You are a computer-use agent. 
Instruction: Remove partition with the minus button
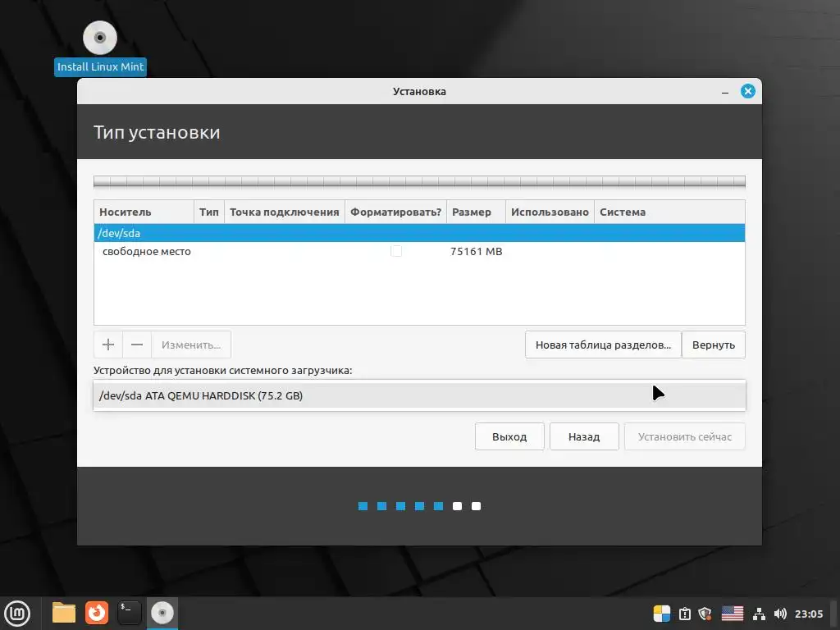tap(137, 345)
